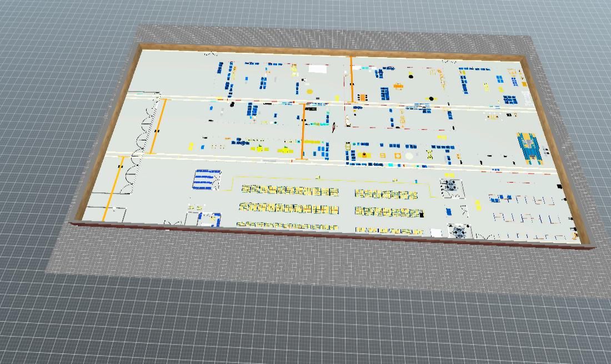The height and width of the screenshot is (364, 611).
Task: Click the middle-right row of yellow workstations
Action: [388, 211]
